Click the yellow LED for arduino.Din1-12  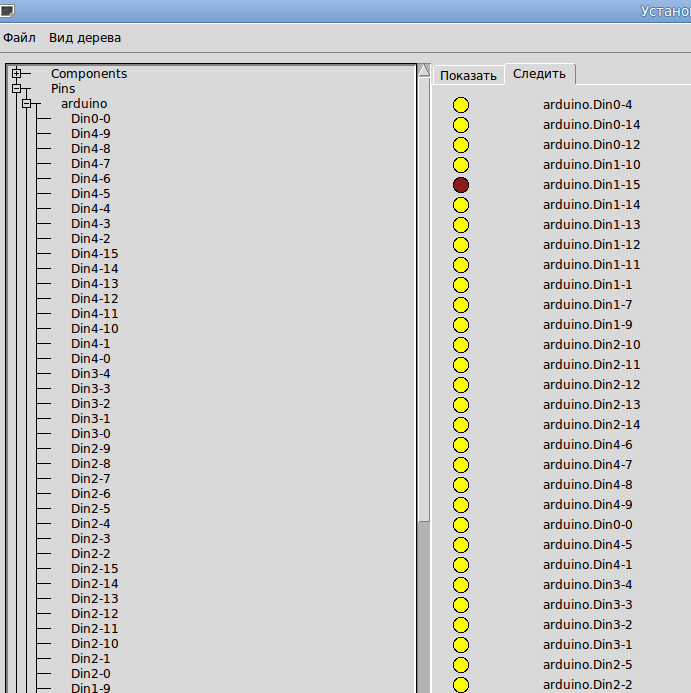click(x=461, y=245)
